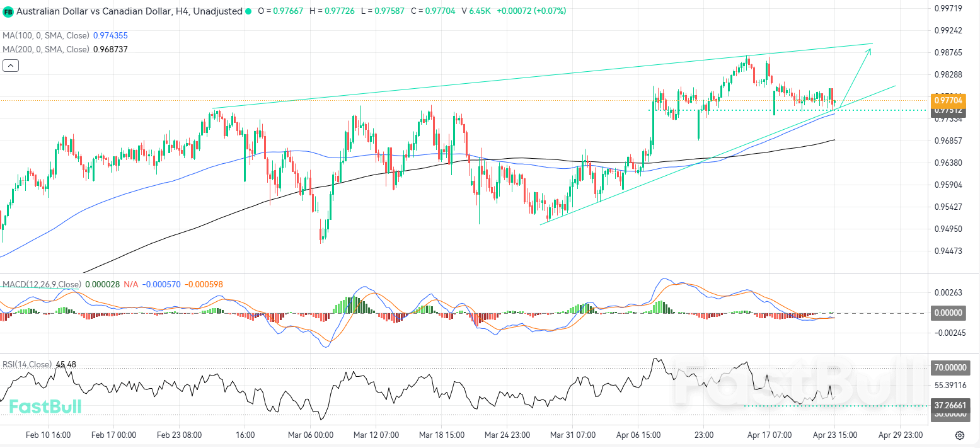Click the MACD zero line 0.00000 label

[x=950, y=313]
